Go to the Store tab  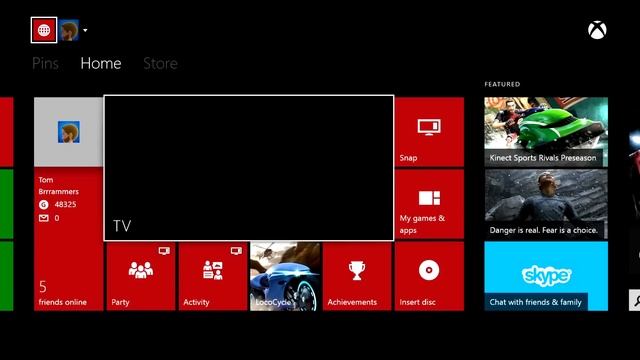(160, 63)
